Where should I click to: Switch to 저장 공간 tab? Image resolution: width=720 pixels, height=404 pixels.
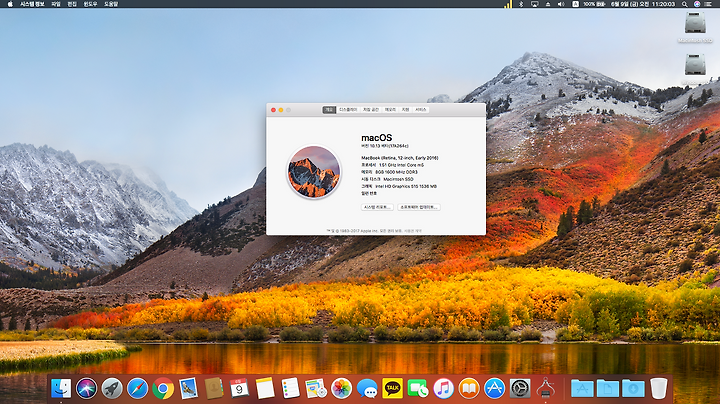(371, 110)
